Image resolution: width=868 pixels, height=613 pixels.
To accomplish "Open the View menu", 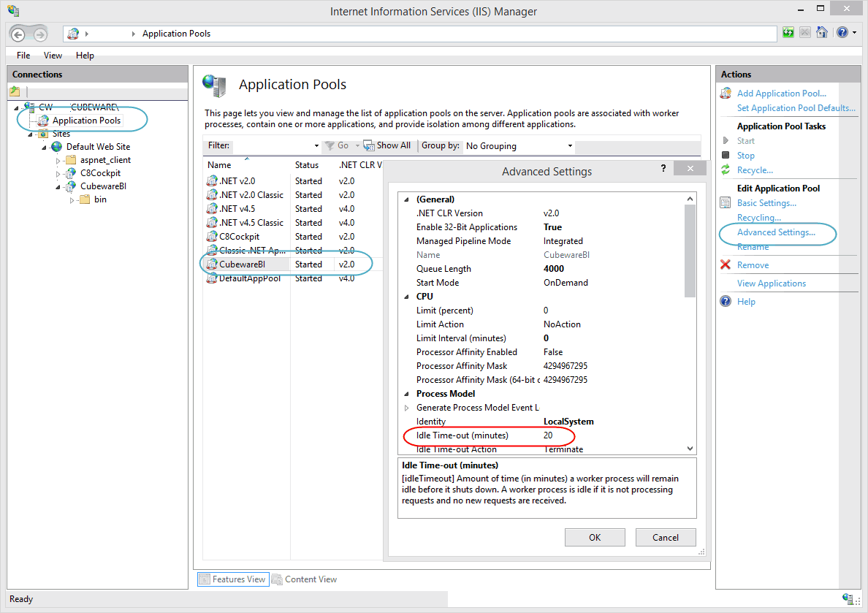I will (53, 56).
